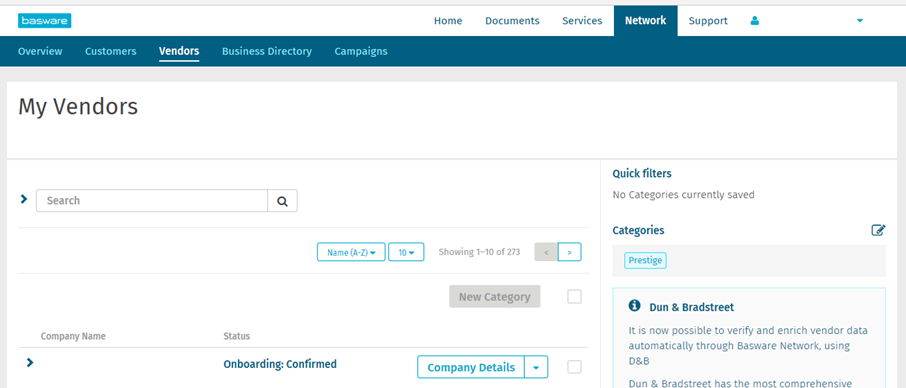Select the Network menu
The width and height of the screenshot is (906, 388).
pos(645,21)
